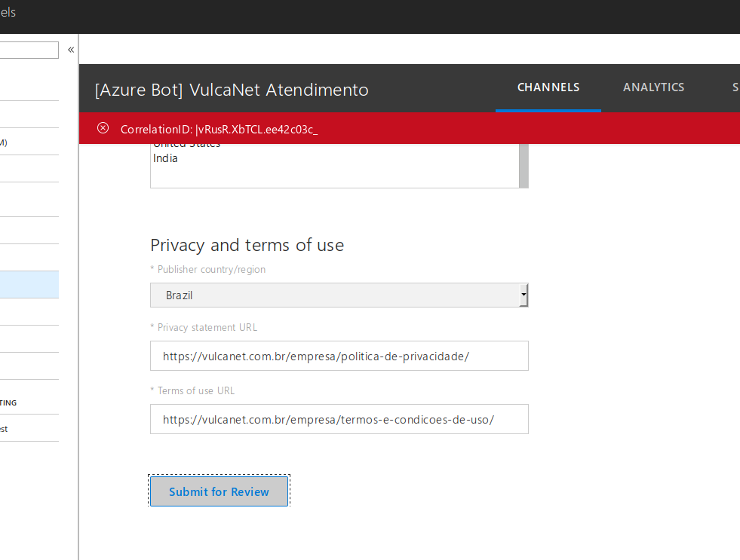Select the highlighted sidebar menu entry

click(29, 285)
